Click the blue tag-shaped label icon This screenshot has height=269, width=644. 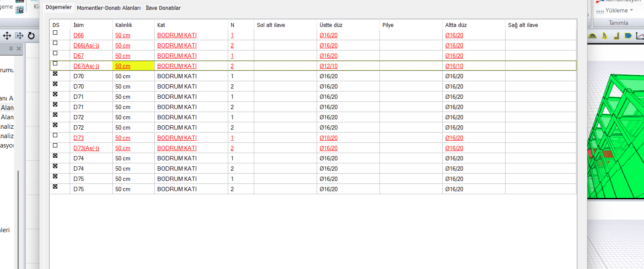(x=628, y=36)
